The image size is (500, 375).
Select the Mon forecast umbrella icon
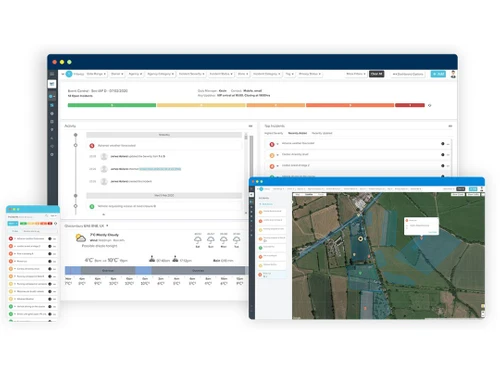[x=224, y=240]
